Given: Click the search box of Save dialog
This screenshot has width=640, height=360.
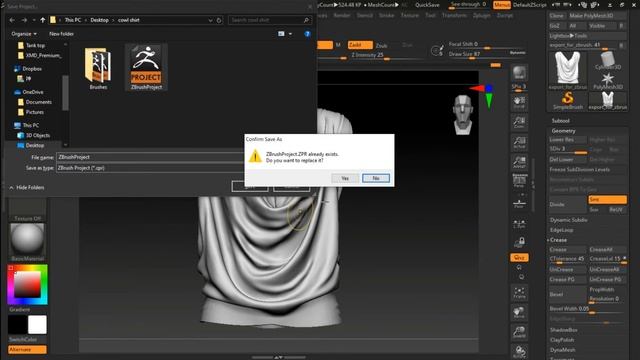Looking at the screenshot, I should coord(269,20).
